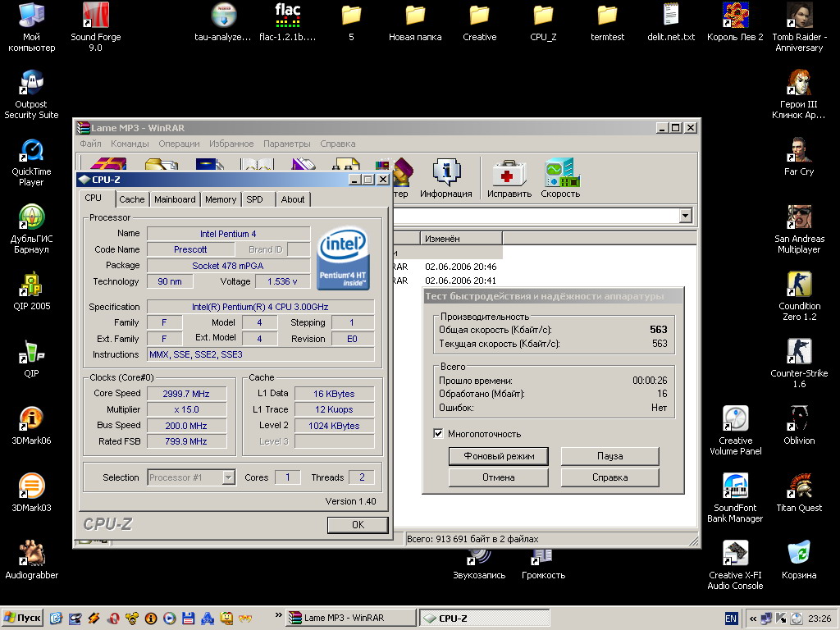Select the Counter-Strike 1.6 desktop shortcut
Image resolution: width=840 pixels, height=630 pixels.
[799, 363]
